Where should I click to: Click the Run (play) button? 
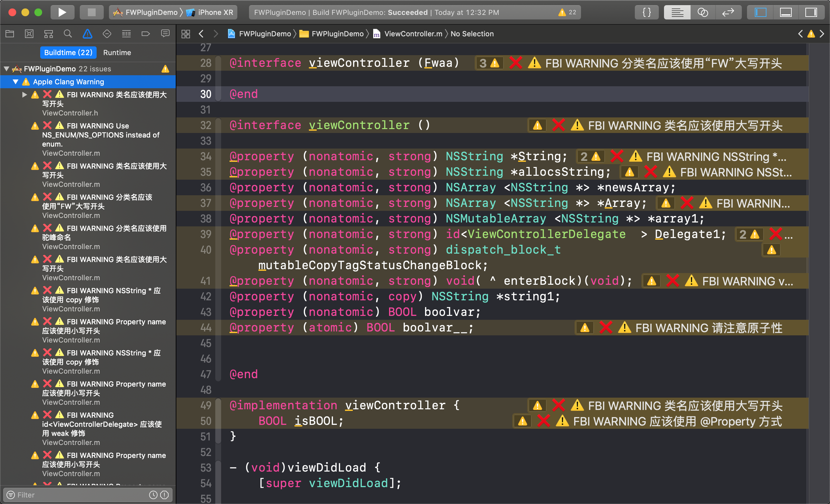[x=62, y=12]
